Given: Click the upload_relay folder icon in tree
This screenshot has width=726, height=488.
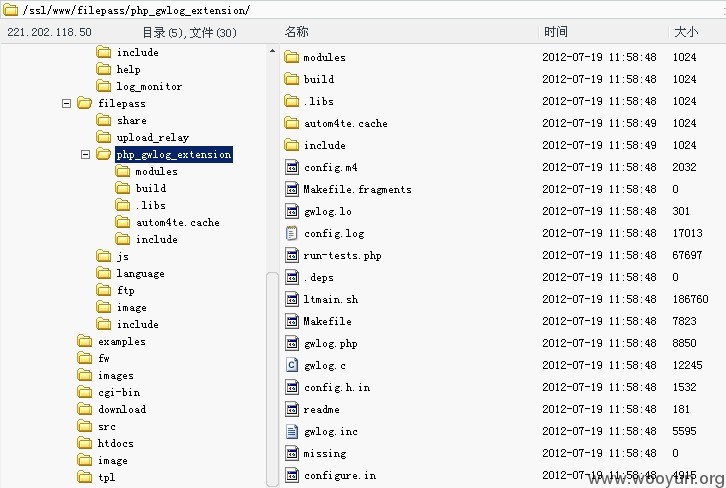Looking at the screenshot, I should point(104,137).
